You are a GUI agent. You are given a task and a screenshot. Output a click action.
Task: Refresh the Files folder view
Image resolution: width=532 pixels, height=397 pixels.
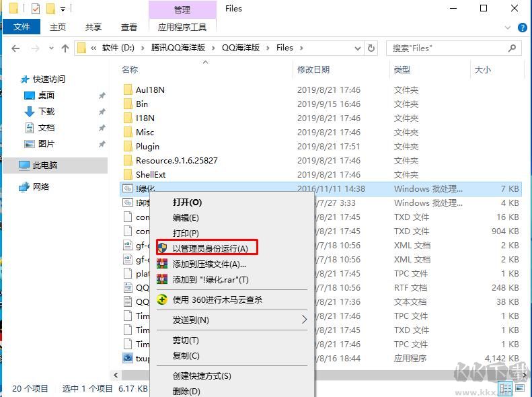371,48
